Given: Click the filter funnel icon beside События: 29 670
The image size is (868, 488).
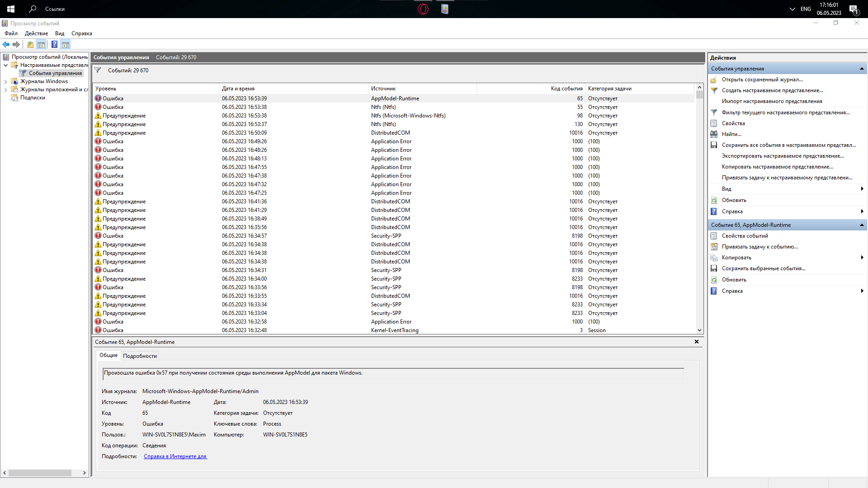Looking at the screenshot, I should pos(98,70).
